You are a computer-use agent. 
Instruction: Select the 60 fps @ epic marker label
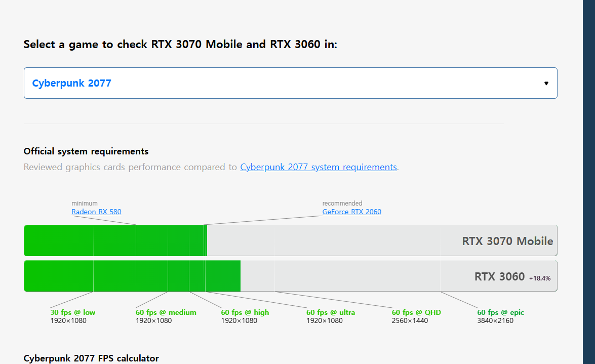(500, 312)
